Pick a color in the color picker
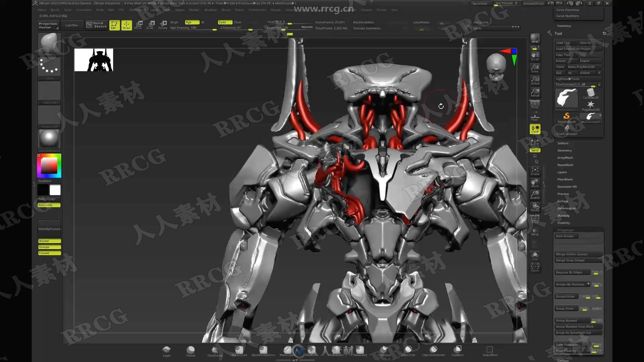 point(49,165)
